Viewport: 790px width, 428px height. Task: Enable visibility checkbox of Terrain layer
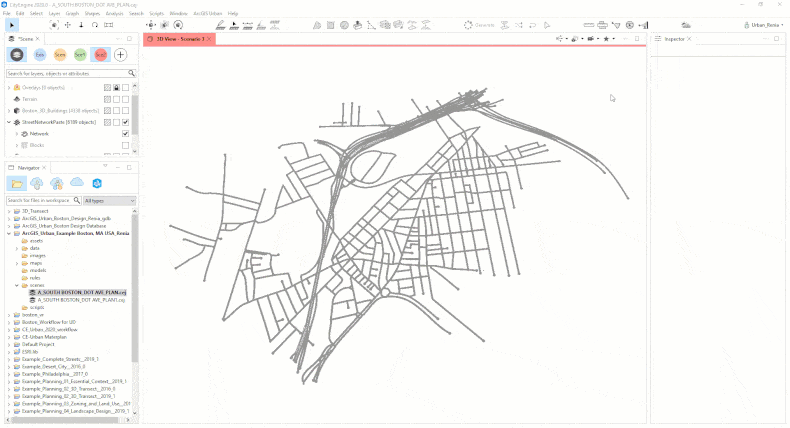(x=125, y=99)
